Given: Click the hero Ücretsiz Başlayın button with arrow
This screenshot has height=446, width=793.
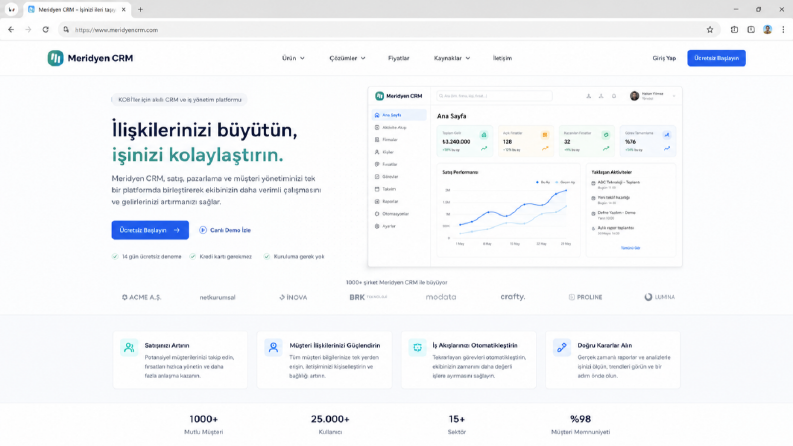Looking at the screenshot, I should [x=150, y=230].
